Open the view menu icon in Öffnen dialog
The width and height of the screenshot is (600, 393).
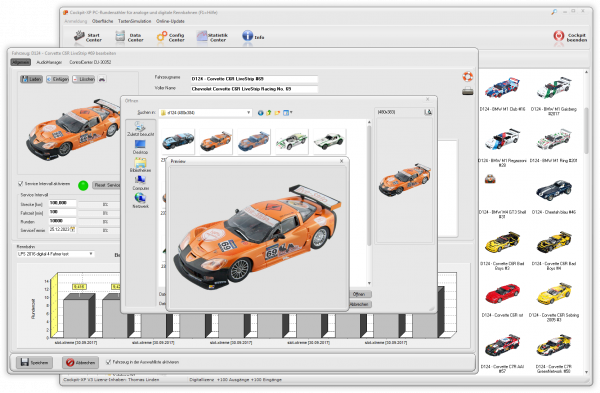(287, 113)
